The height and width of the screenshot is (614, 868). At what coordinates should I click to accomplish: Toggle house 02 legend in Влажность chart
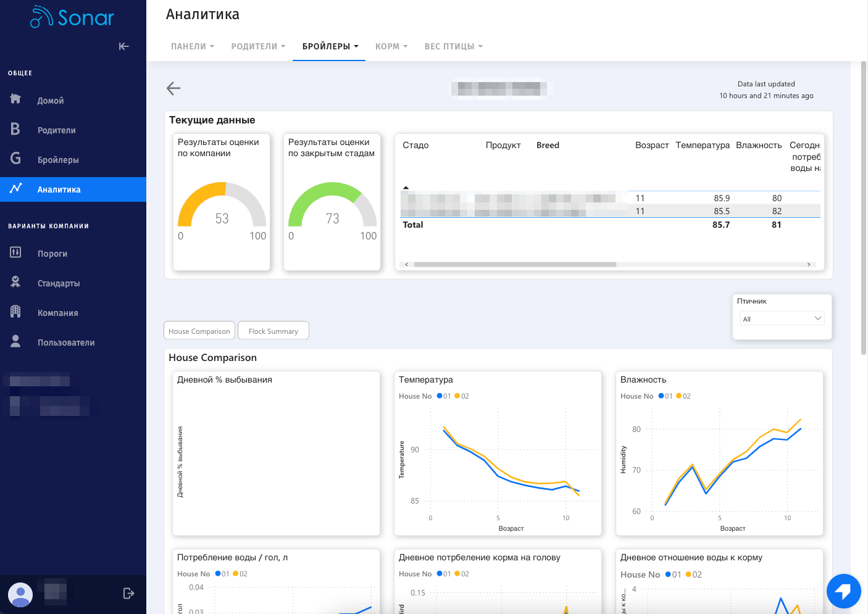683,396
